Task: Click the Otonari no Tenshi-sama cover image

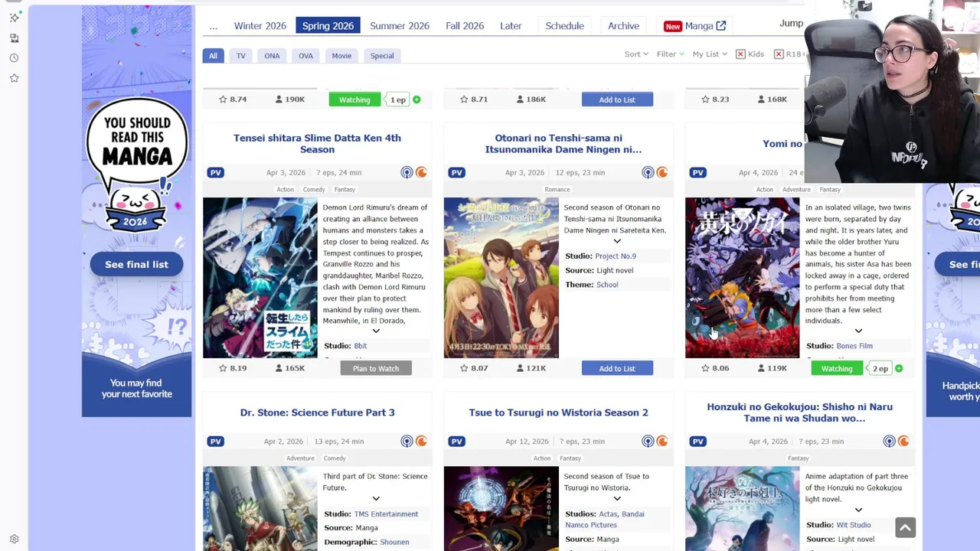Action: (x=501, y=278)
